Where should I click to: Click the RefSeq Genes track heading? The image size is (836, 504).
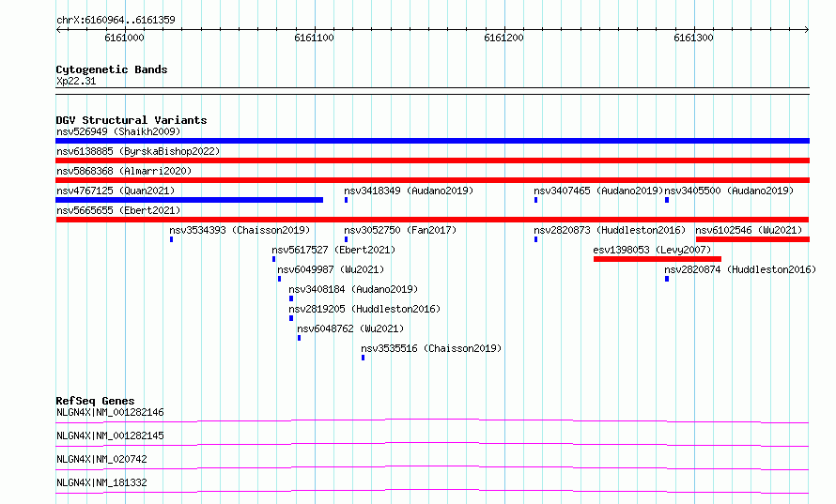tap(96, 401)
